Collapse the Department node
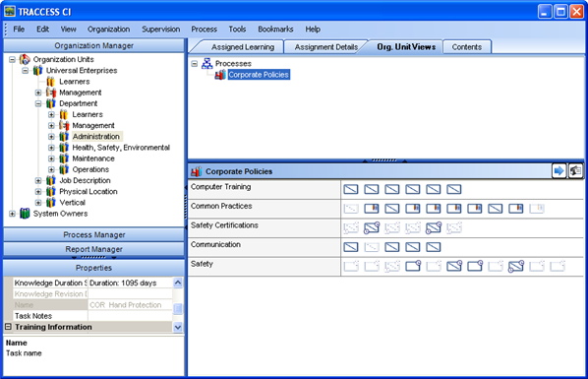 coord(38,103)
